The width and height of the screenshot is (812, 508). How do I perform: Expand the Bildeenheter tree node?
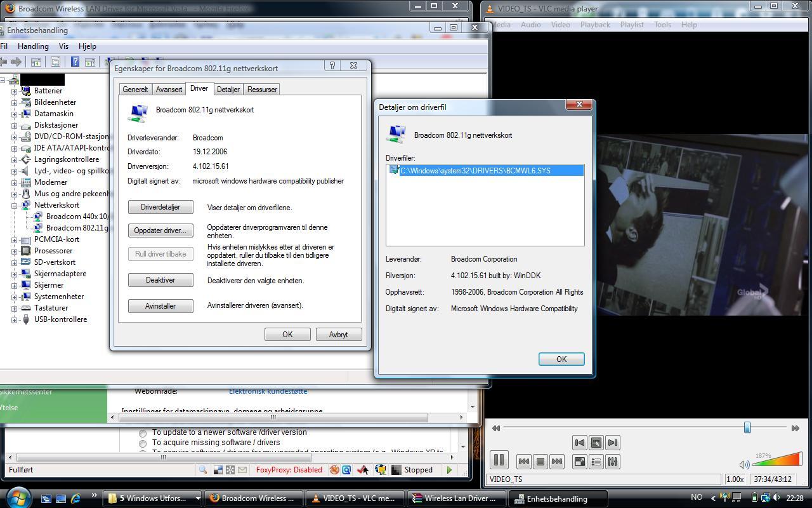pyautogui.click(x=14, y=102)
